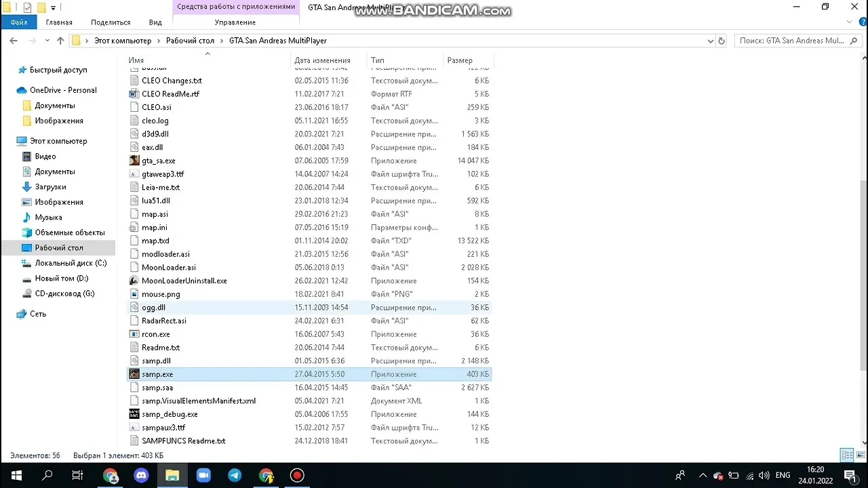Click the rcon.exe file icon
868x488 pixels.
coord(134,334)
